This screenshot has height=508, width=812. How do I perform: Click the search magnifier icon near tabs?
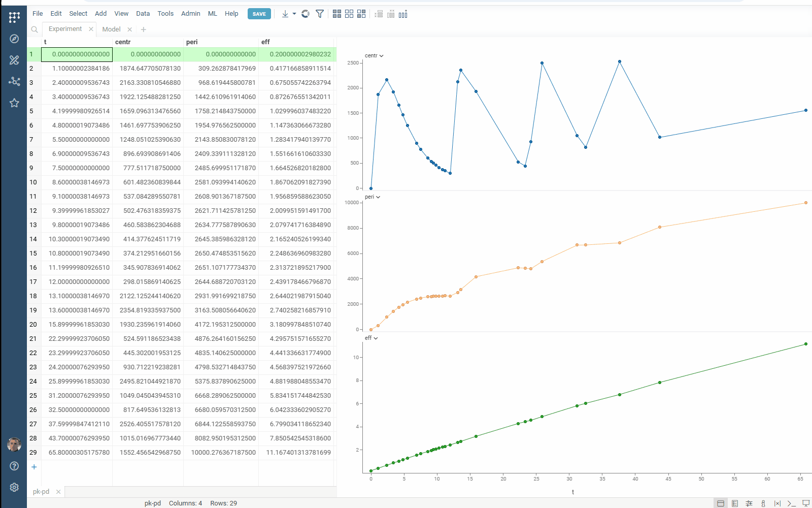[35, 29]
